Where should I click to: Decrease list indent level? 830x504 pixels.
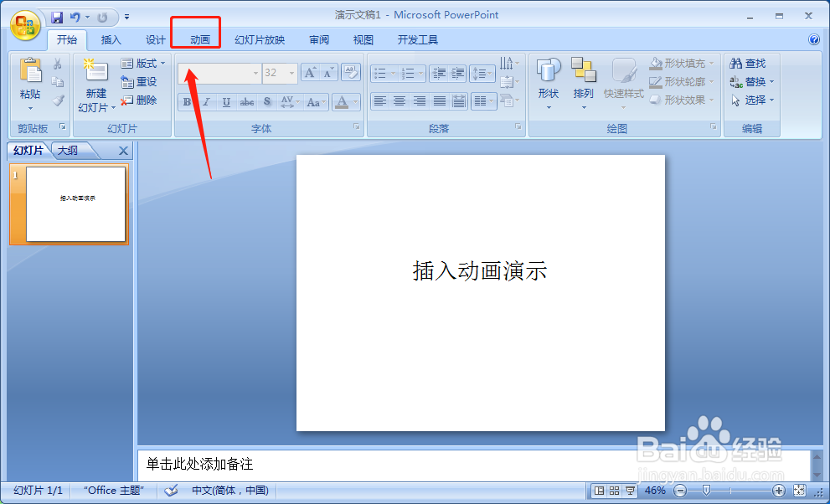tap(439, 74)
